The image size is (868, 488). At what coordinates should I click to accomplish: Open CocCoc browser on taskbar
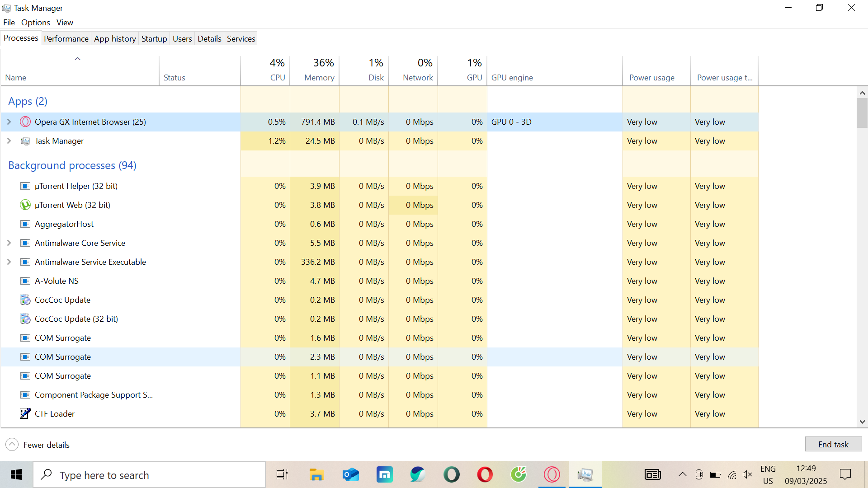[x=519, y=475]
